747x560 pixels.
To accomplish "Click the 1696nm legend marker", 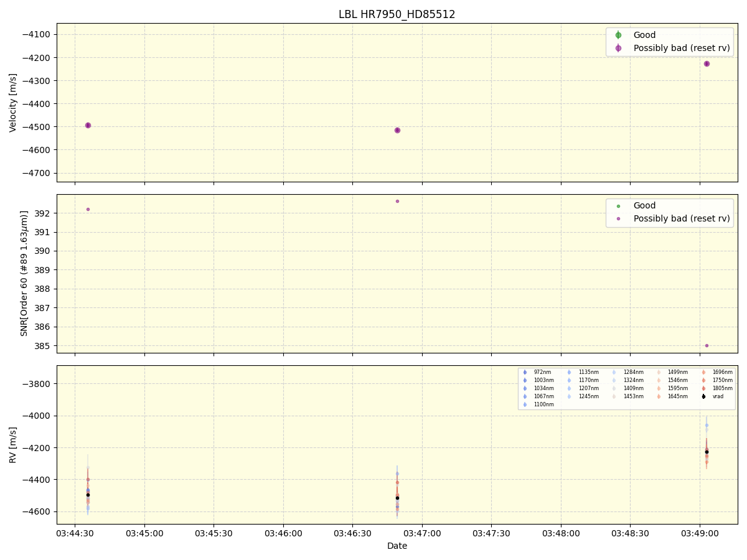I will [704, 372].
